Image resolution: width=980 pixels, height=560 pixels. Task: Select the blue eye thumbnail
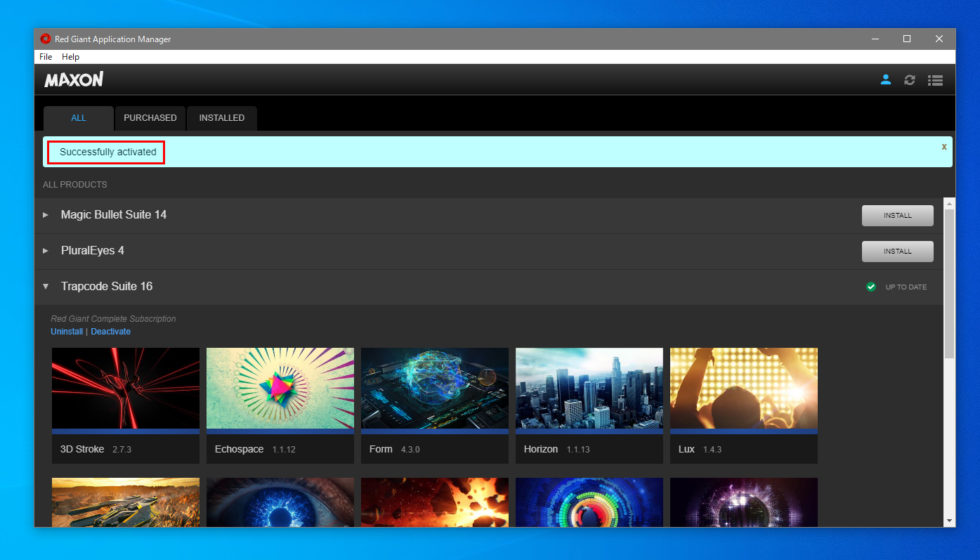pos(280,502)
